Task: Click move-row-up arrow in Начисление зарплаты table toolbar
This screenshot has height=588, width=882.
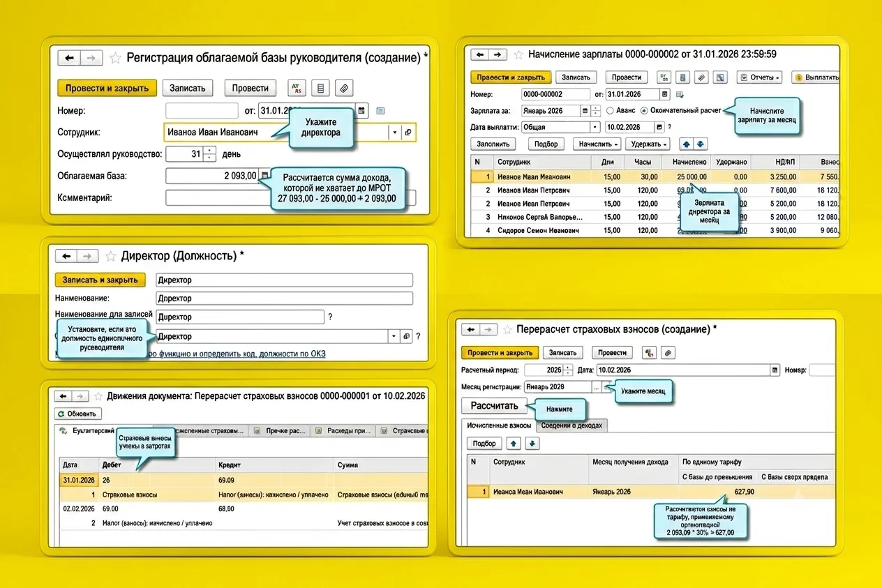Action: [686, 144]
